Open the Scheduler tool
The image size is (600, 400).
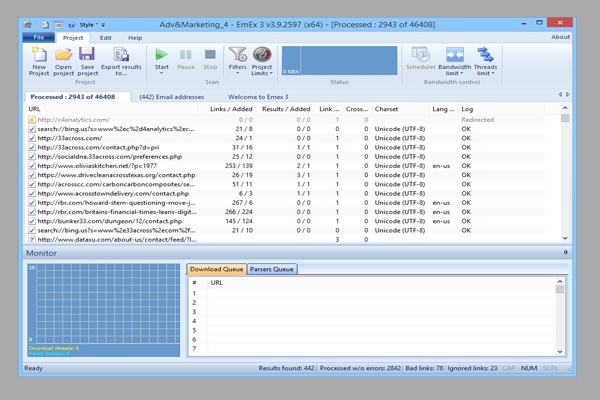tap(421, 58)
